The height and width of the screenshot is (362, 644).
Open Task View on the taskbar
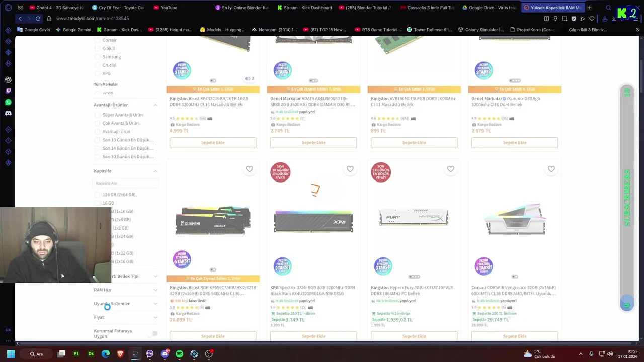click(61, 354)
